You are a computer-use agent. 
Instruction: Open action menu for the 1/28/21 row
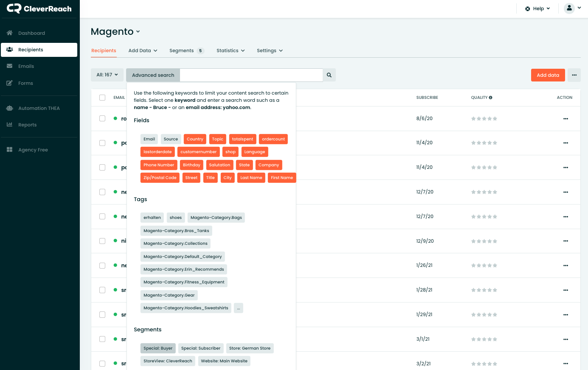point(565,290)
